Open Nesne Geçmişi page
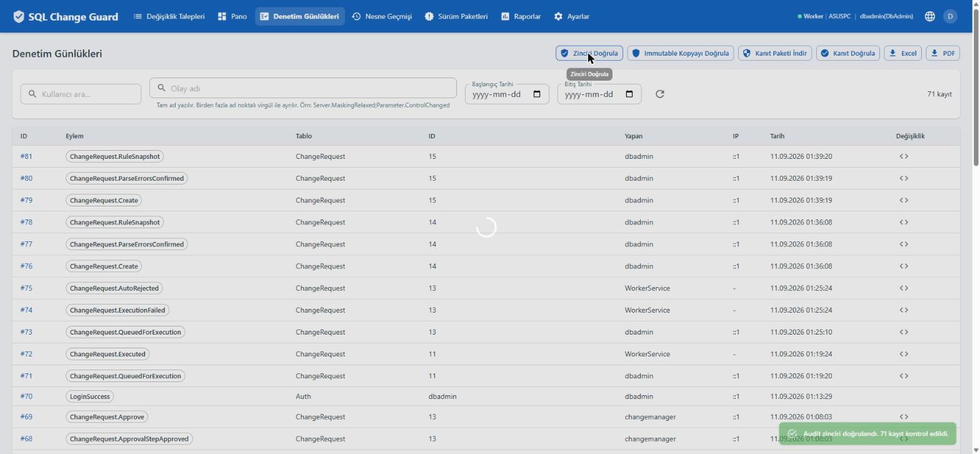The width and height of the screenshot is (980, 454). click(381, 17)
